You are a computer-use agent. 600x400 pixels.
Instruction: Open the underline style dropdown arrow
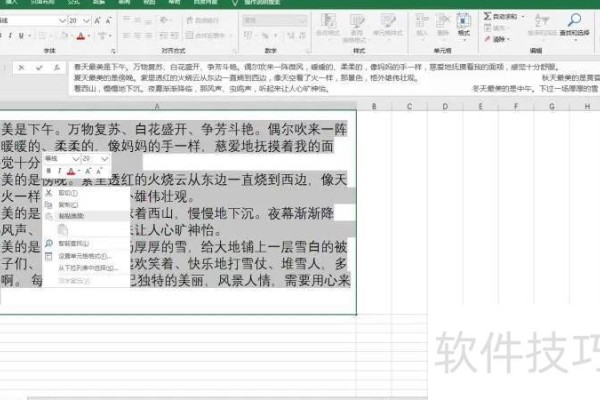[29, 36]
